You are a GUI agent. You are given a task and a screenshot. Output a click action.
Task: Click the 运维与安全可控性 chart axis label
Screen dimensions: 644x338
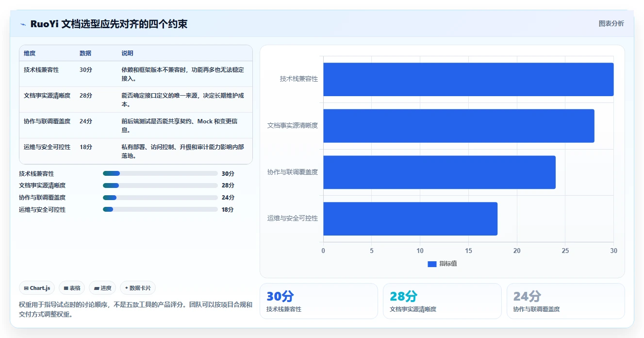click(x=293, y=219)
